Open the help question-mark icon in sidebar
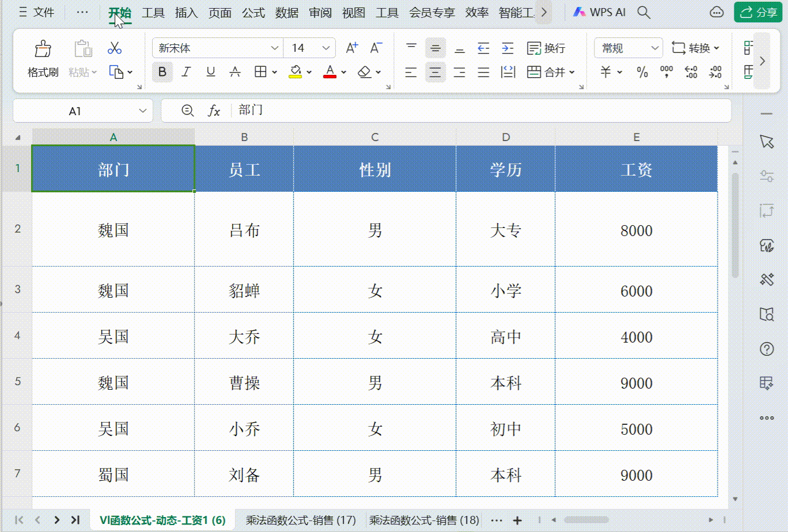 pos(767,349)
